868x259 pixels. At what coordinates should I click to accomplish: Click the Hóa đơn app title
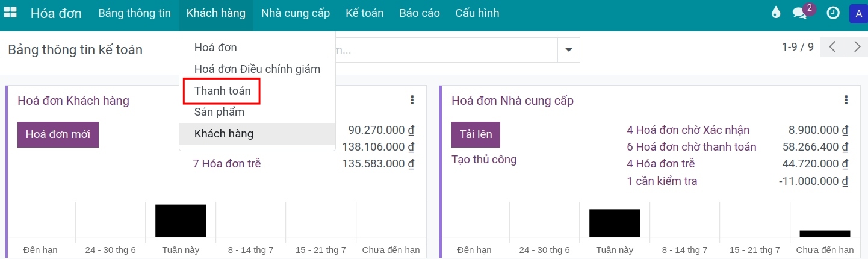coord(57,13)
